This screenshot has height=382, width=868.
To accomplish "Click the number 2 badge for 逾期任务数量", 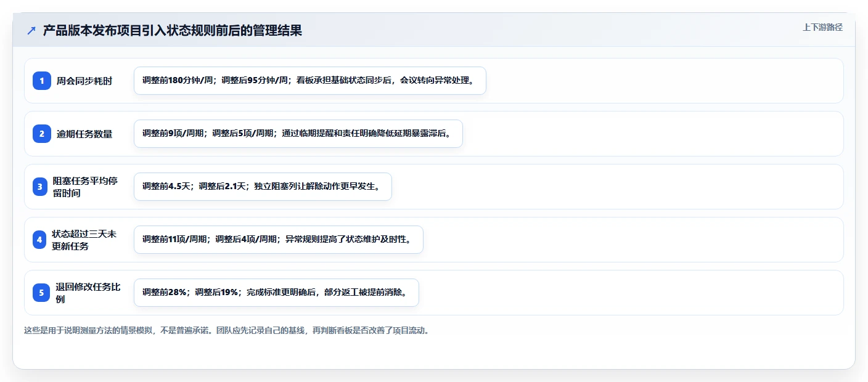I will 41,134.
